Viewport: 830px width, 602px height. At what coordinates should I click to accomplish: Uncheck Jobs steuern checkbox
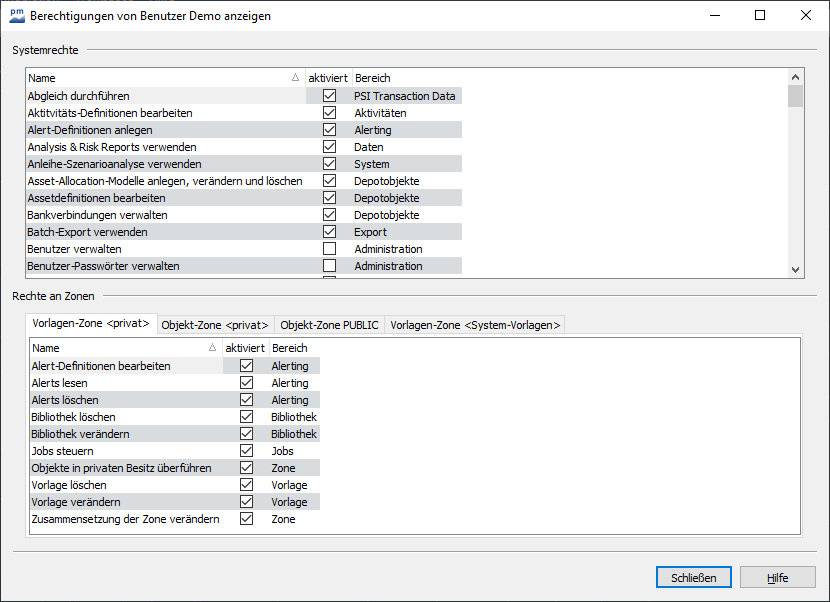tap(246, 451)
